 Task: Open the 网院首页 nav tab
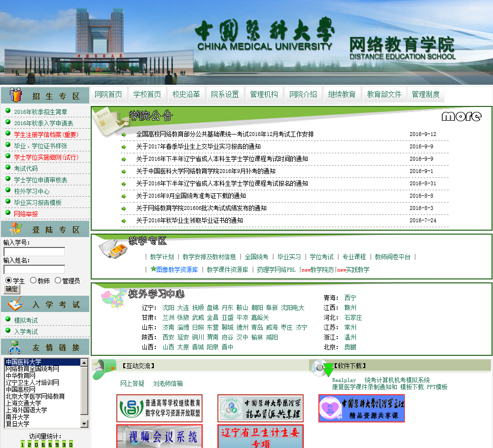point(108,94)
